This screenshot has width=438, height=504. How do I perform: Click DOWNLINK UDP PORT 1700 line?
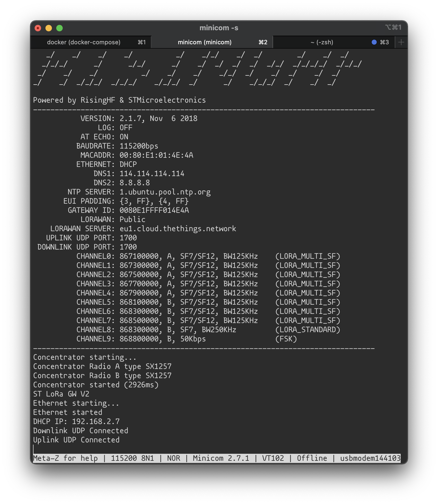pyautogui.click(x=87, y=247)
